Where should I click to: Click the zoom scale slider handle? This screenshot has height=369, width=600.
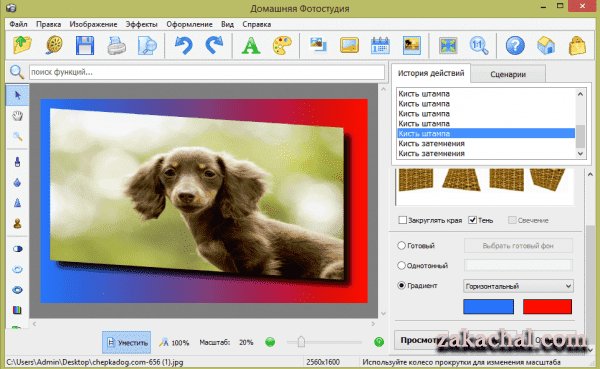[x=301, y=341]
